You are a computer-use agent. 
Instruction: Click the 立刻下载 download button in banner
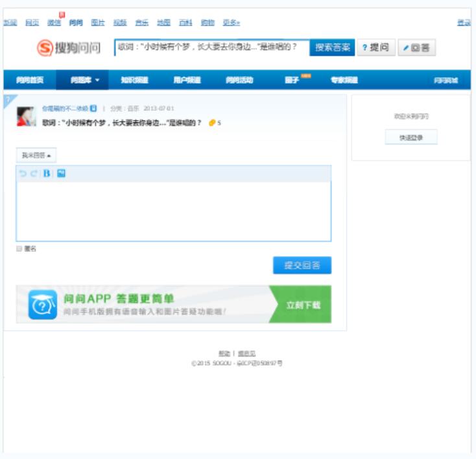(x=303, y=305)
